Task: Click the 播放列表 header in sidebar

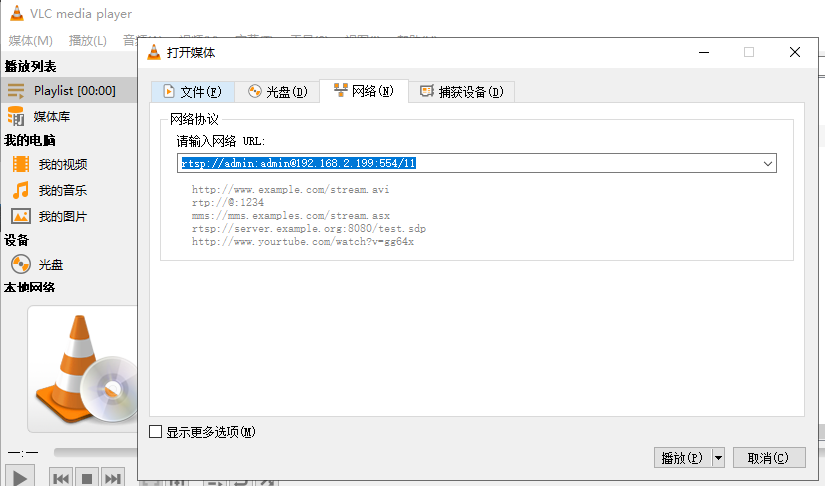Action: [30, 66]
